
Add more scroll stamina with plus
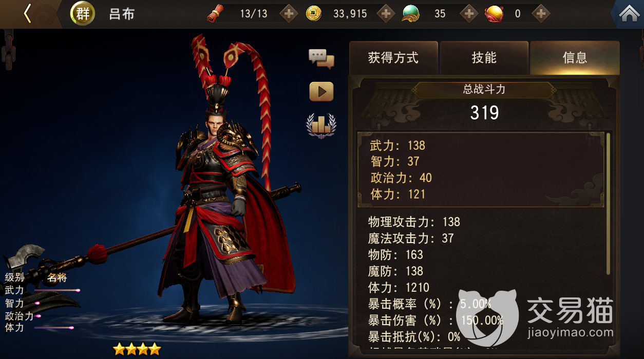(x=289, y=14)
